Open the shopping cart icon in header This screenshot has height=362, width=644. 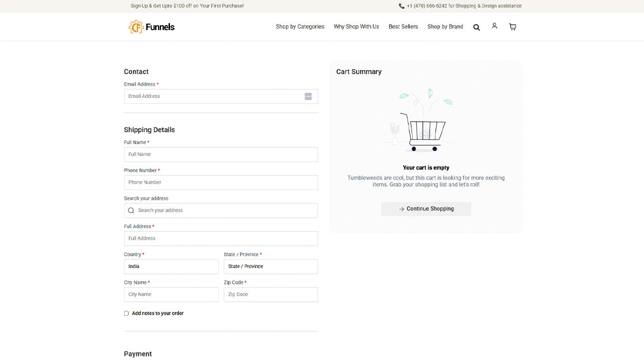(x=513, y=27)
